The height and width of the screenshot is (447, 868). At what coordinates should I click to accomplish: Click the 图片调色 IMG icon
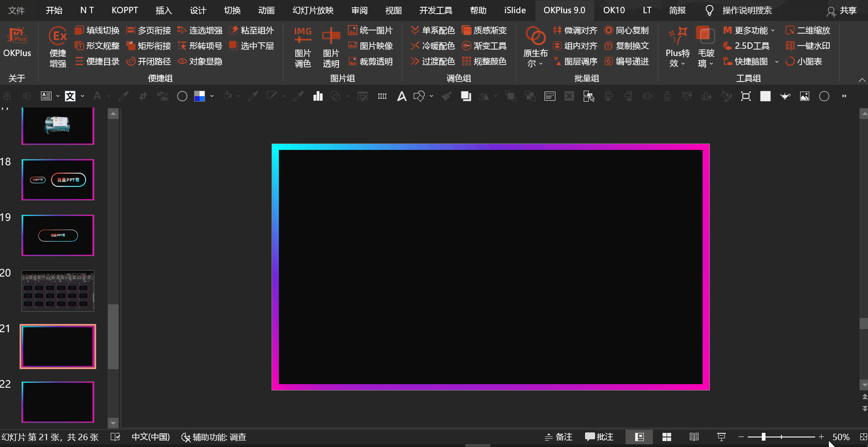(303, 47)
